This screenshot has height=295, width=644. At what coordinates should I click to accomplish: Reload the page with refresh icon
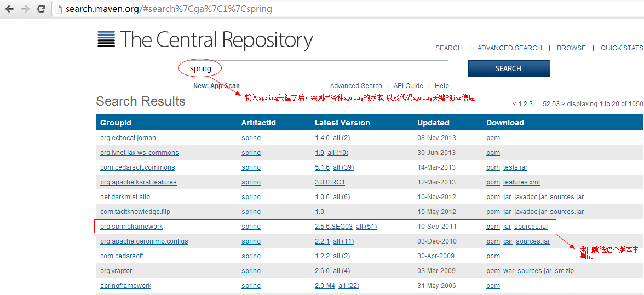42,9
